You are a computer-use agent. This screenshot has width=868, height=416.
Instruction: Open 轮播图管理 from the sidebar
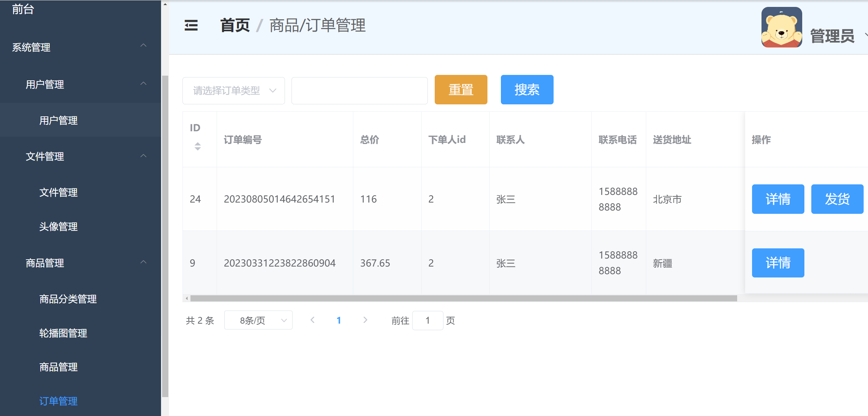63,333
